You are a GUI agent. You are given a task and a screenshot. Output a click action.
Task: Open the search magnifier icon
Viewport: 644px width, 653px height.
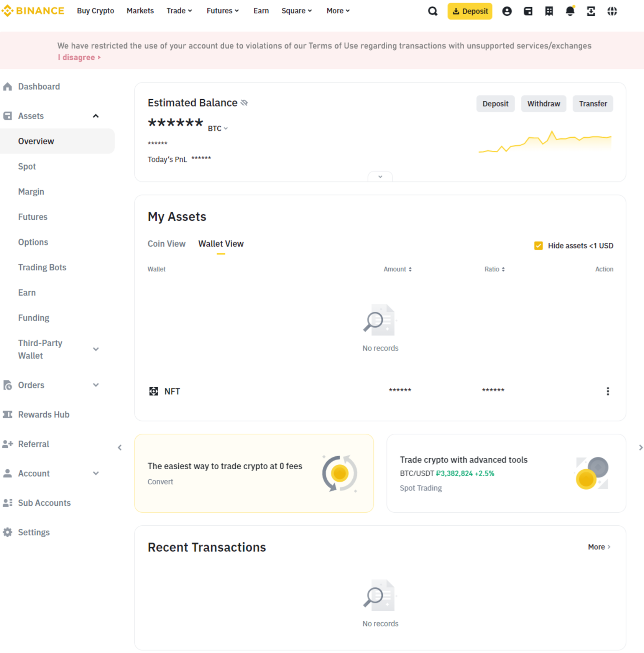point(432,11)
